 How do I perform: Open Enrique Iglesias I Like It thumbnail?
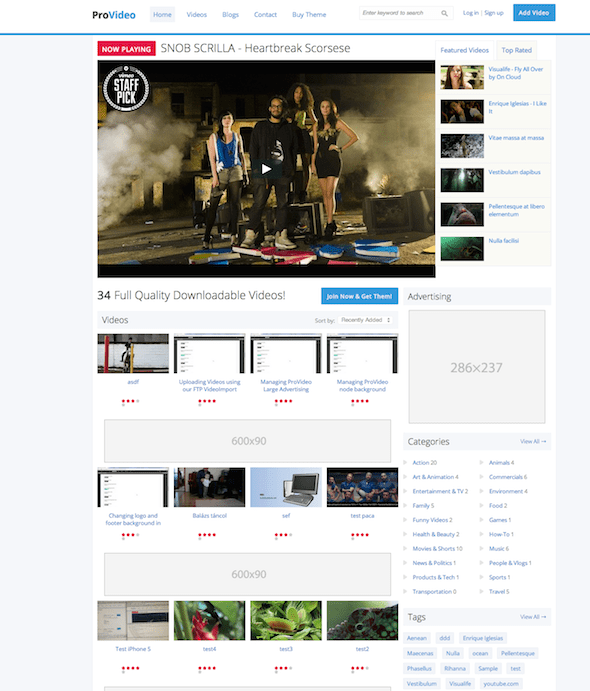[462, 111]
